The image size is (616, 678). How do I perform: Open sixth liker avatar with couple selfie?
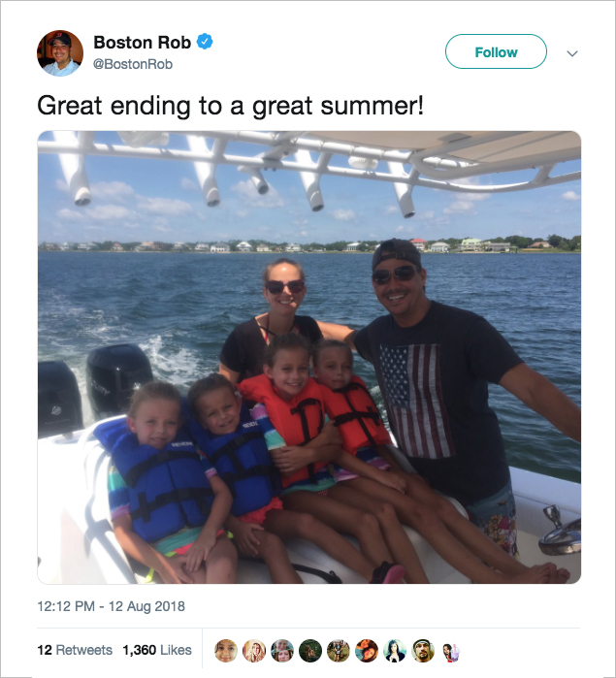(x=367, y=651)
